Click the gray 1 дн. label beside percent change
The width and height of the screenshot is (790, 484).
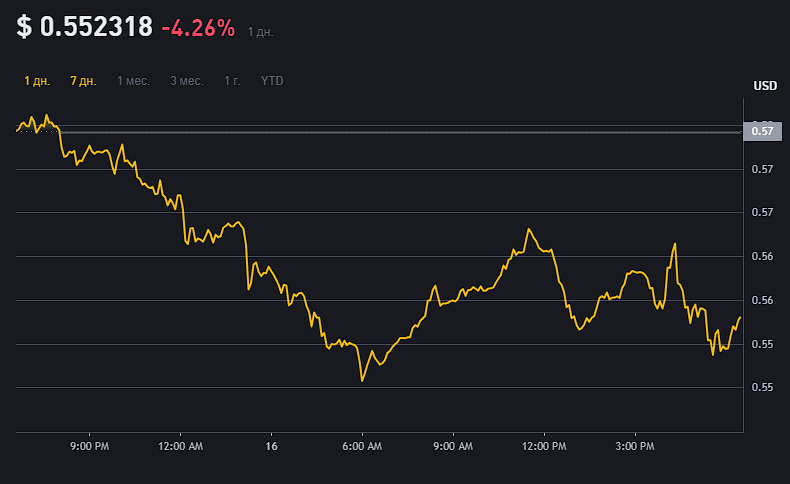pos(260,32)
